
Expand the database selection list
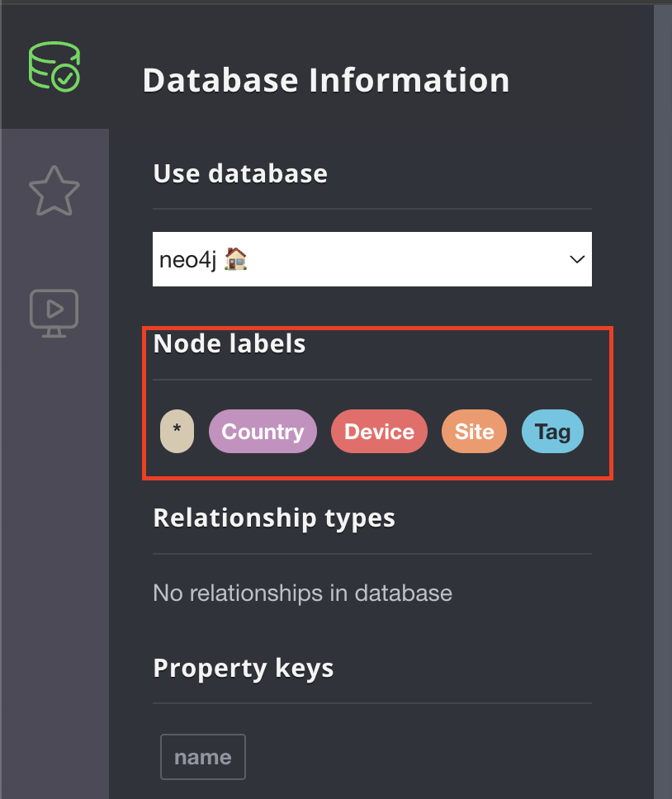[x=371, y=259]
